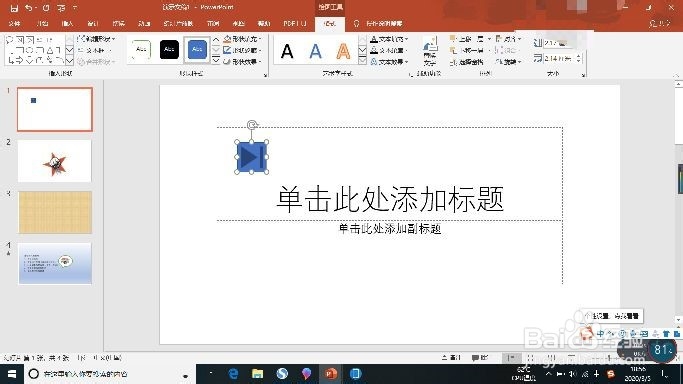Screen dimensions: 683x384
Task: Switch to the Transitions (切换) ribbon tab
Action: click(x=118, y=24)
